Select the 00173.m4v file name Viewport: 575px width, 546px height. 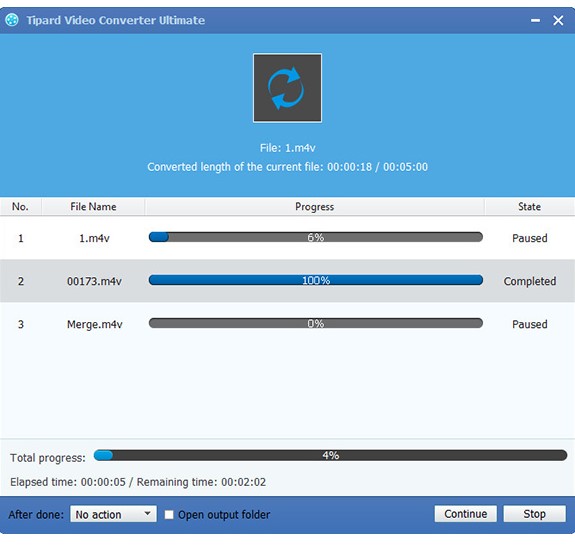coord(94,281)
